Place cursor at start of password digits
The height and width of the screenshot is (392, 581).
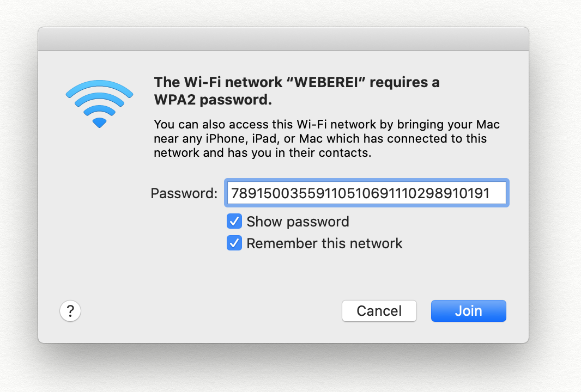tap(230, 193)
